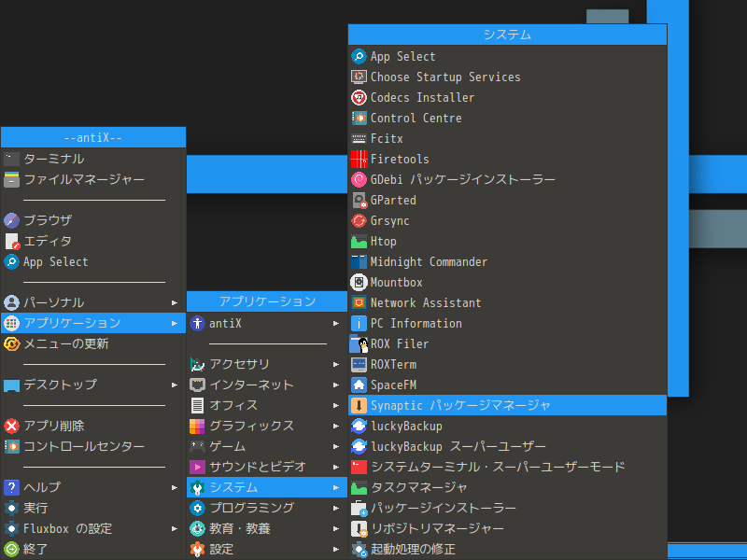Open the サウンドとビデオ category
Screen dimensions: 747x560
click(267, 468)
